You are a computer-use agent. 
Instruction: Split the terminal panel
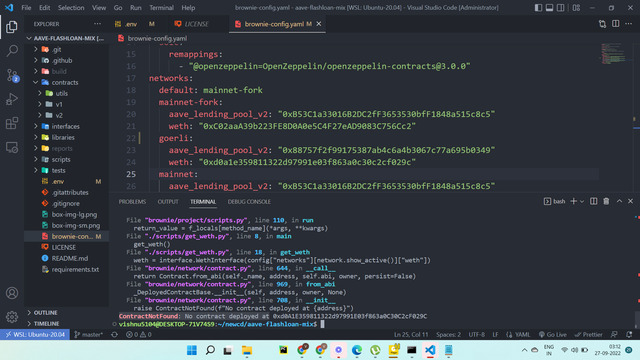pos(593,201)
